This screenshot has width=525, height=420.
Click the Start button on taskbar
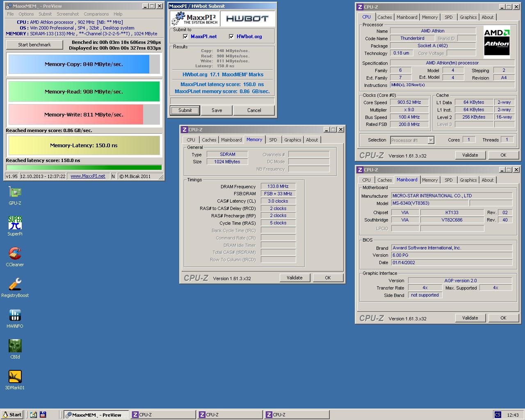(x=12, y=415)
